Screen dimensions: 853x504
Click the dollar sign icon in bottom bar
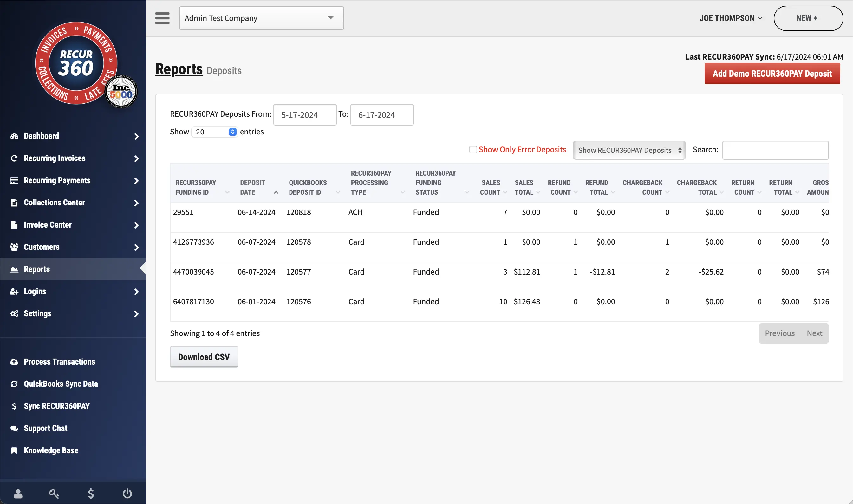[x=91, y=494]
